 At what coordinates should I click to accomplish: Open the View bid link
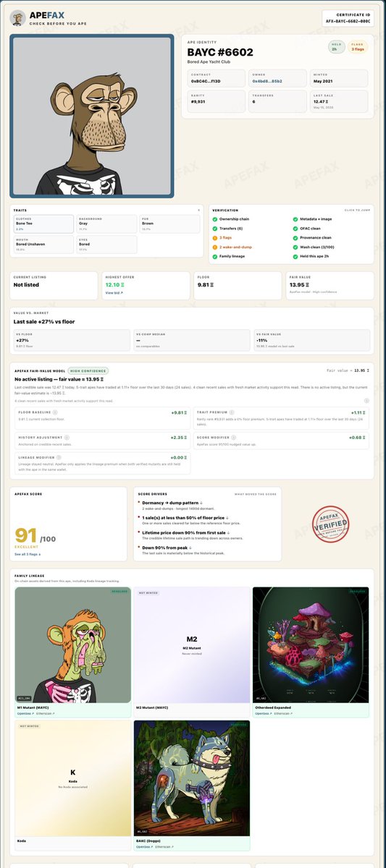(114, 293)
